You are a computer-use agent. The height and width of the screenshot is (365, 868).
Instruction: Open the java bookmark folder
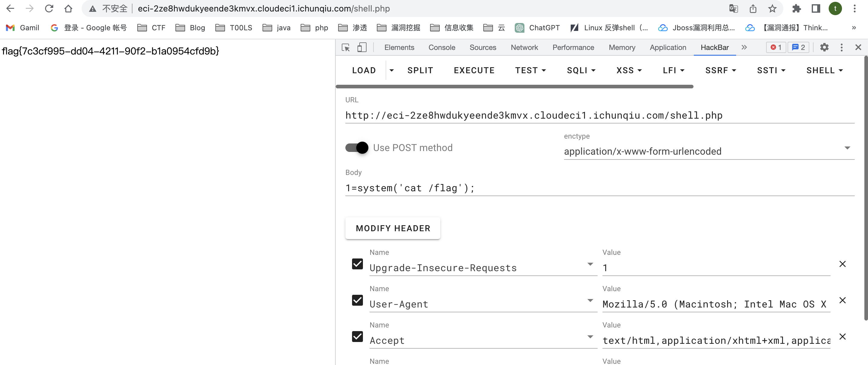click(x=276, y=28)
